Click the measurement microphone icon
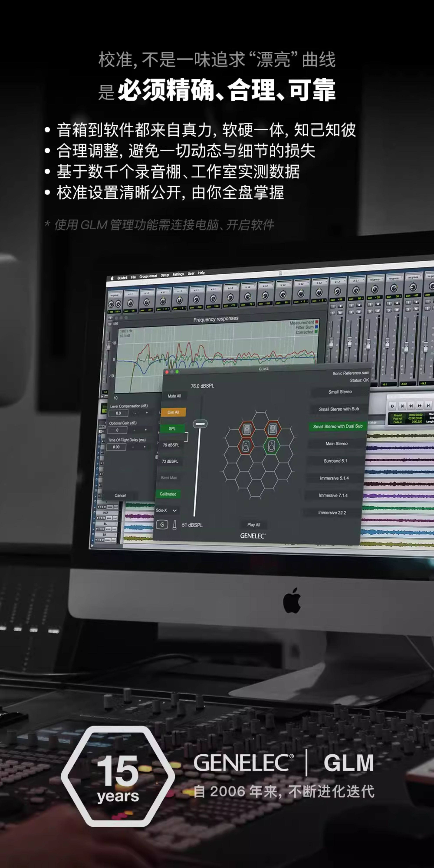434x868 pixels. tap(174, 525)
